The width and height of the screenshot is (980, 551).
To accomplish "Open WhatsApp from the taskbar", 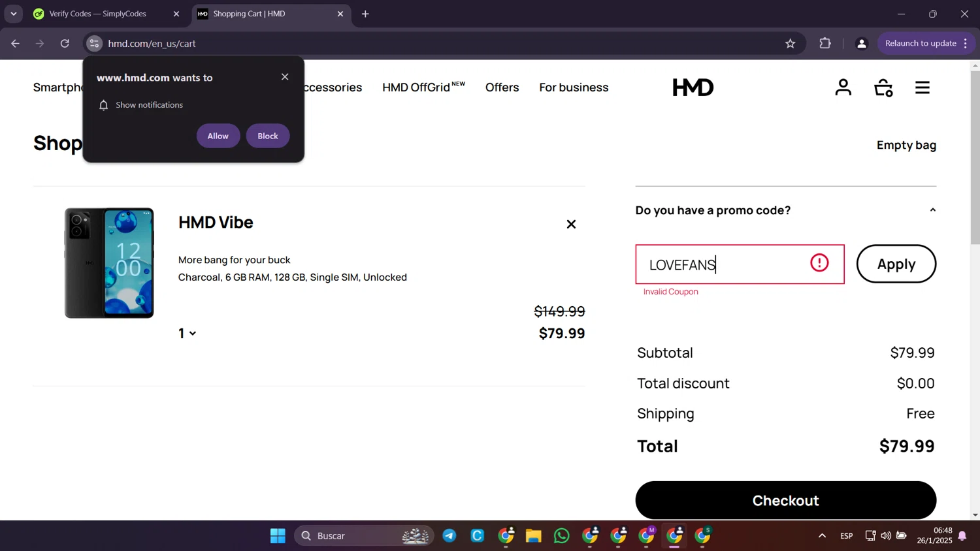I will click(x=561, y=536).
